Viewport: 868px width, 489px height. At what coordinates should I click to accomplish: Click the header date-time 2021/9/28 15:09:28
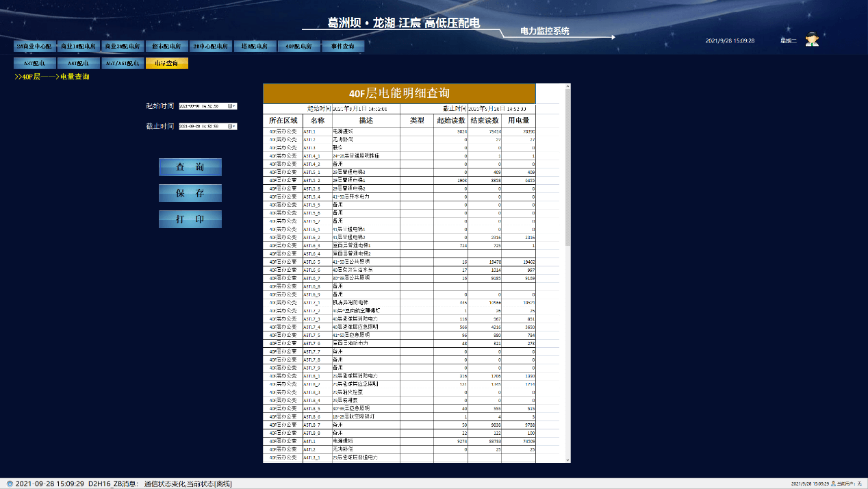[x=730, y=41]
